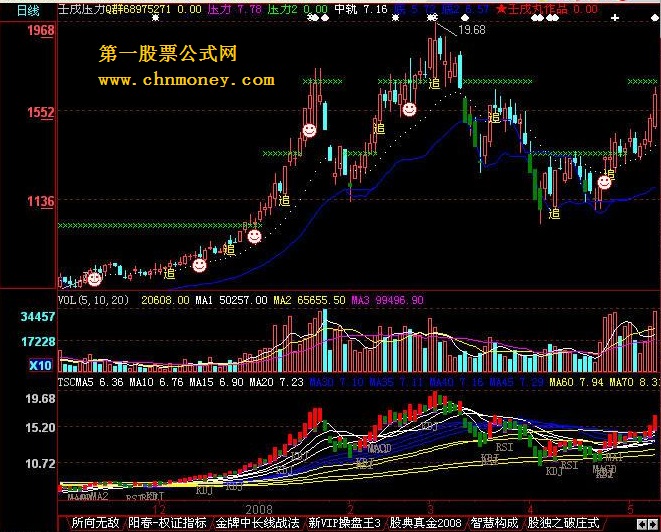Screen dimensions: 661x532
Task: Click the MA20 7.23 value
Action: click(277, 383)
